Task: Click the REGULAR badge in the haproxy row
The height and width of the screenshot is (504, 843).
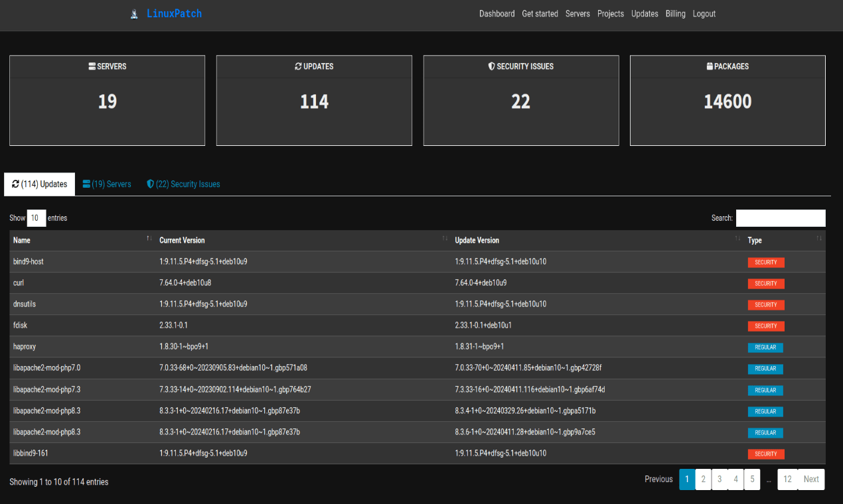Action: coord(765,347)
